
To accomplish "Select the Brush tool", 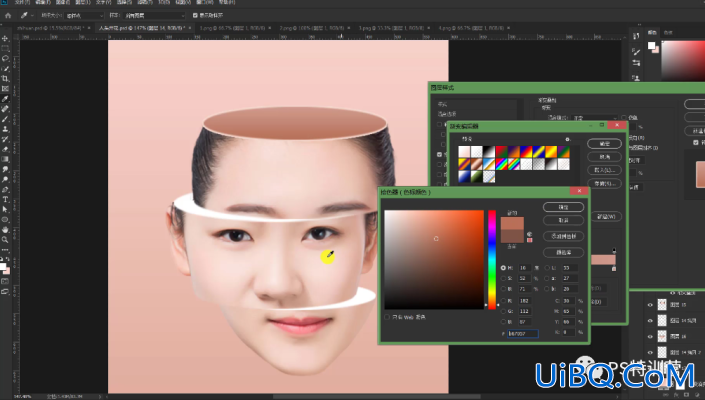I will pos(5,119).
